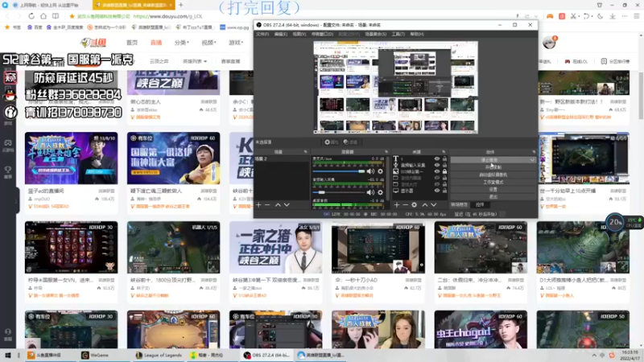Expand hero list dropdown filter on Douyu
Image resolution: width=644 pixels, height=362 pixels.
pyautogui.click(x=195, y=61)
